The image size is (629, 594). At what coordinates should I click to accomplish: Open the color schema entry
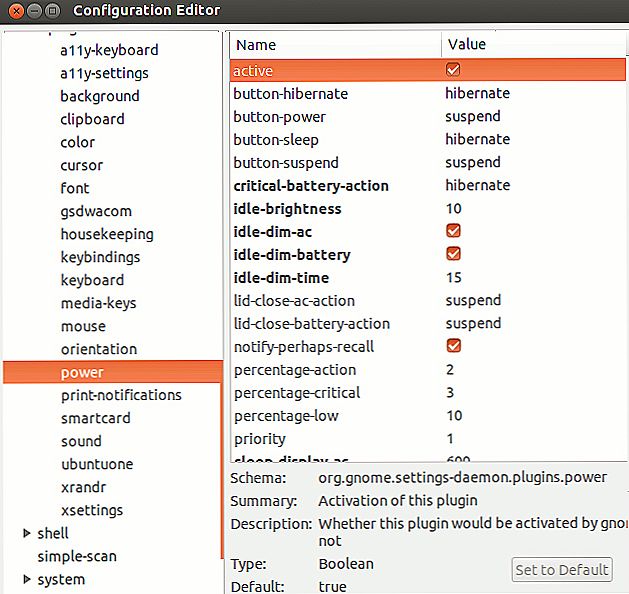tap(77, 142)
